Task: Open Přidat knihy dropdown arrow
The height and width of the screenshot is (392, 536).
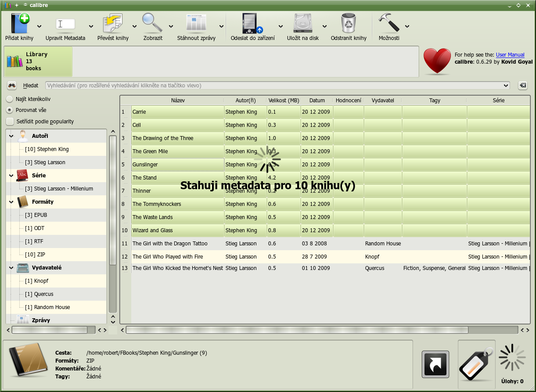Action: click(40, 26)
